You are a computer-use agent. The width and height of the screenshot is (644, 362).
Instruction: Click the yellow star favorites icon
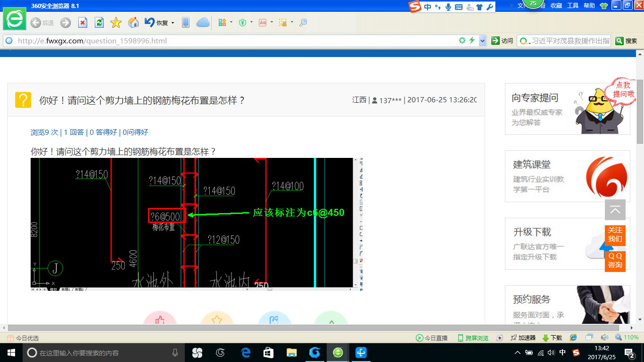116,23
